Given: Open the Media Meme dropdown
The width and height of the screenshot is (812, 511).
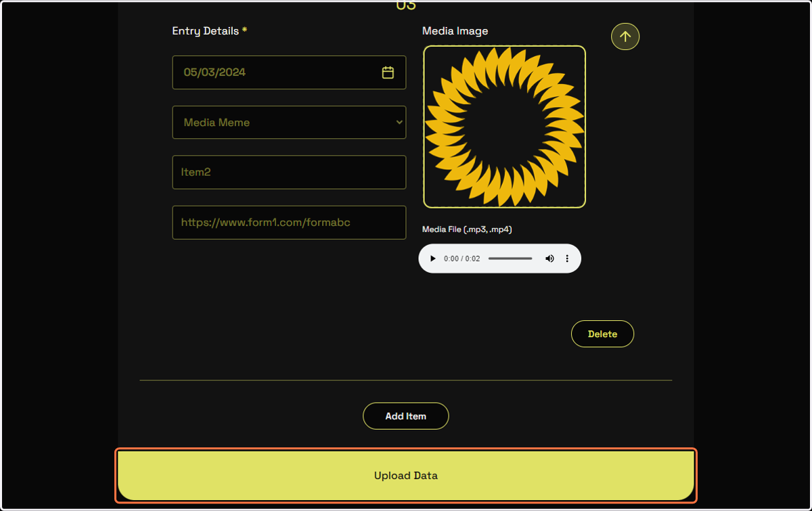Looking at the screenshot, I should point(289,123).
